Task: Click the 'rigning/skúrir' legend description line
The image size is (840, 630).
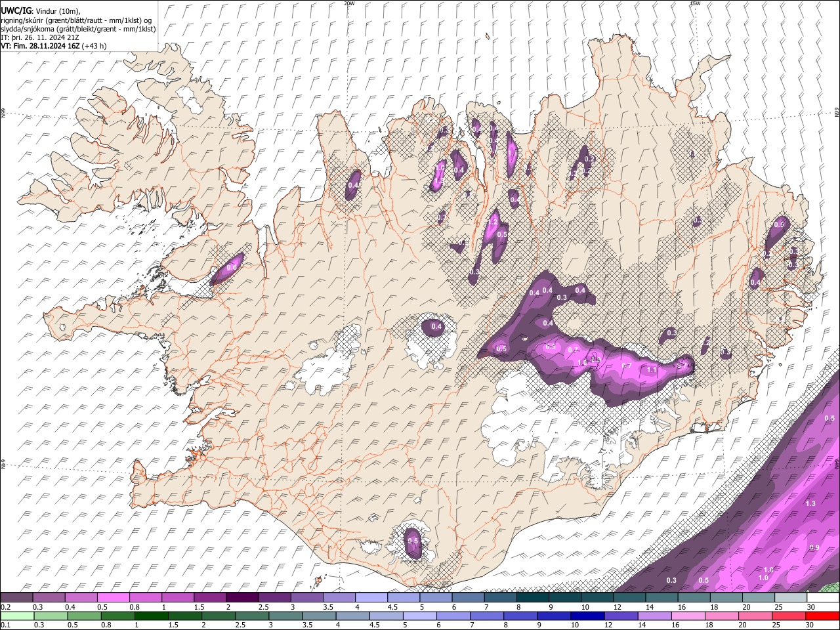Action: tap(77, 20)
